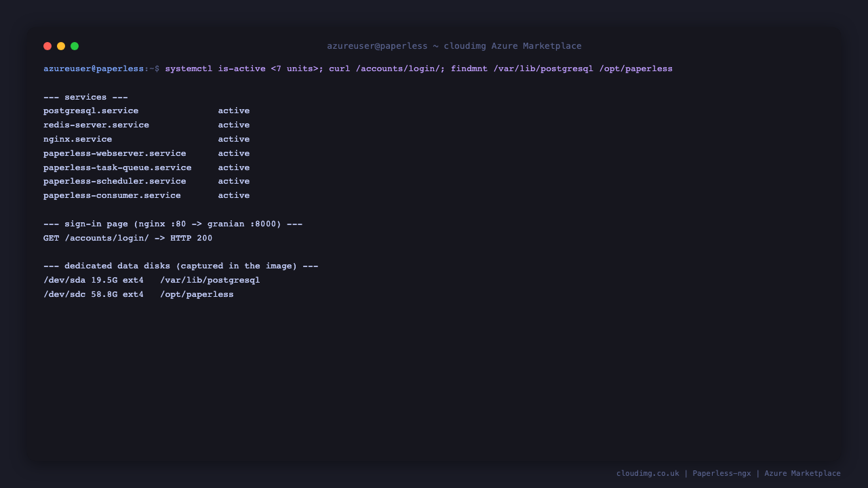Click the active status of paperless-consumer.service
The width and height of the screenshot is (868, 488).
tap(234, 195)
